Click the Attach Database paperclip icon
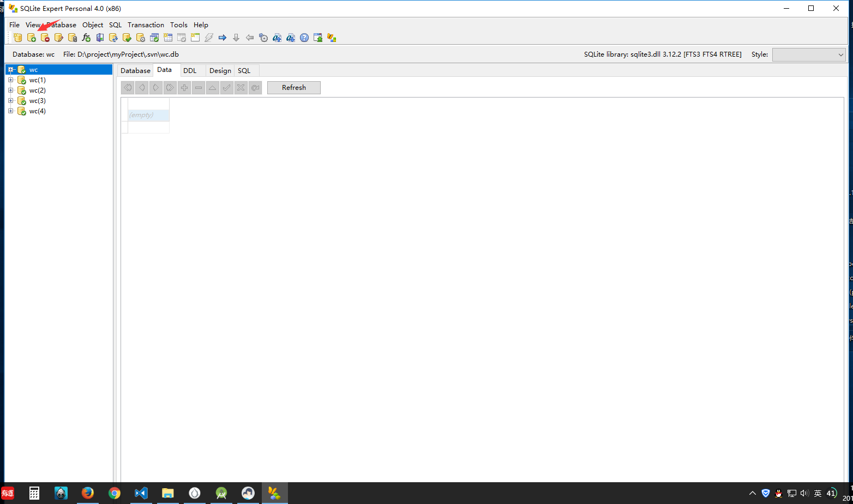 [x=73, y=38]
